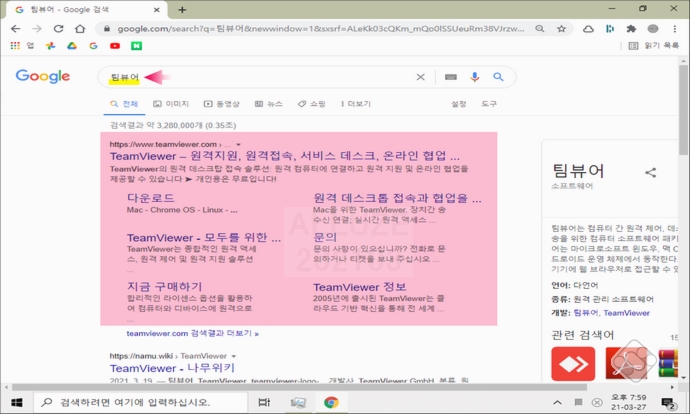690x414 pixels.
Task: Expand dropdown arrow beside namu.wiki URL
Action: click(234, 356)
